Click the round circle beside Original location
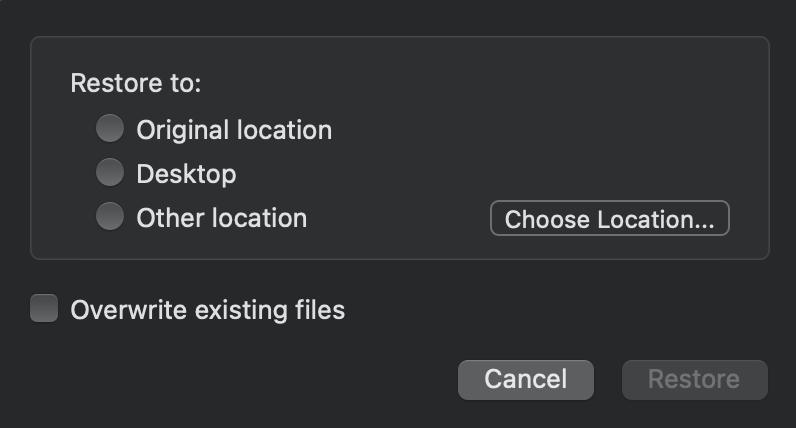This screenshot has height=428, width=796. [110, 129]
